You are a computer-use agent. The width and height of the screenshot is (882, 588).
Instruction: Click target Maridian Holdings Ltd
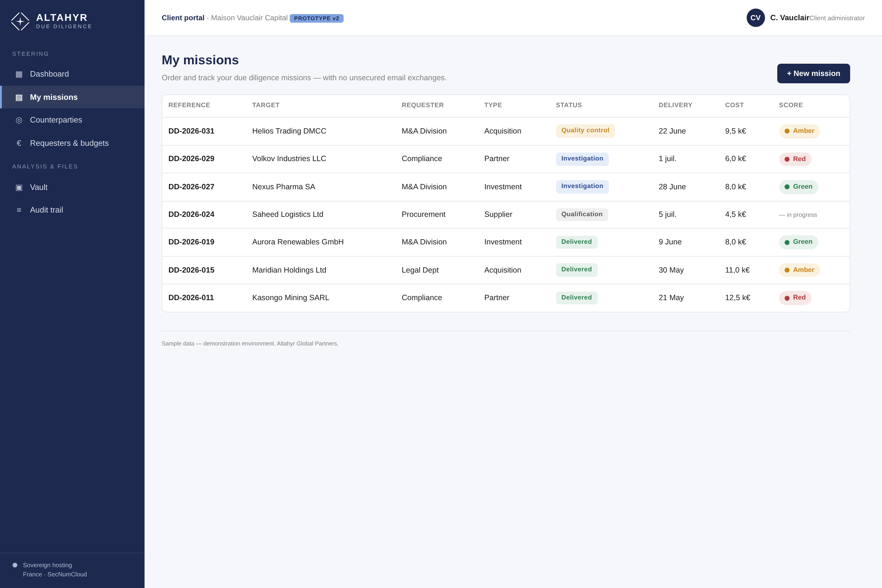tap(289, 270)
